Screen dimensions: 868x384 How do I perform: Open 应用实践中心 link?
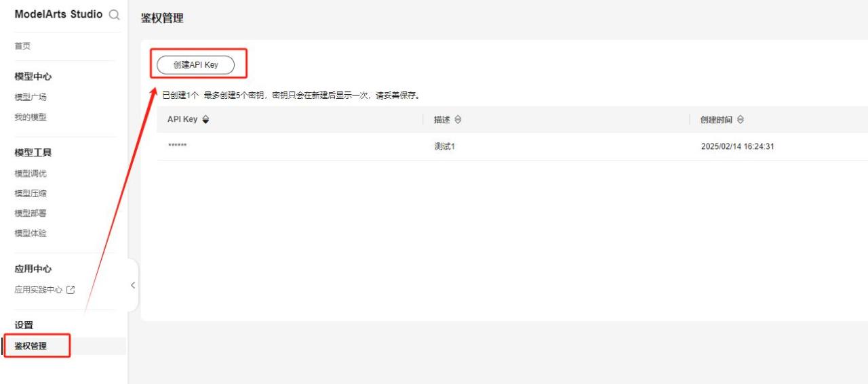pyautogui.click(x=39, y=290)
